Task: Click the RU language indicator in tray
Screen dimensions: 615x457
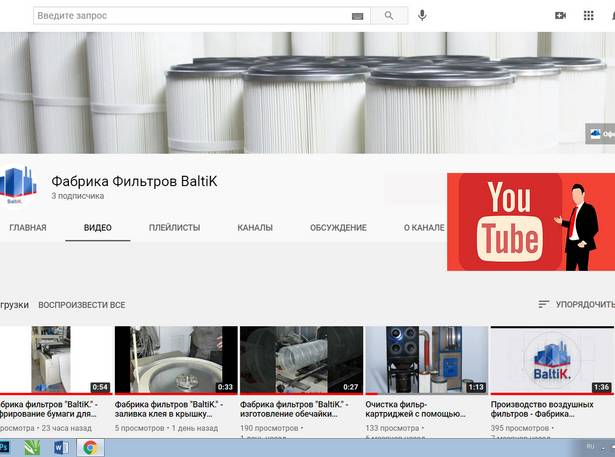Action: (x=590, y=446)
